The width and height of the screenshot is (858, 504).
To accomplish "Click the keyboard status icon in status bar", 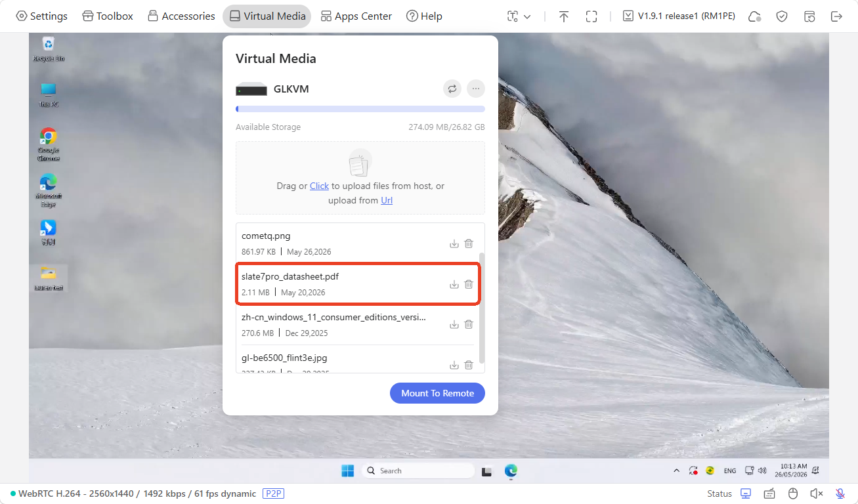I will 769,493.
